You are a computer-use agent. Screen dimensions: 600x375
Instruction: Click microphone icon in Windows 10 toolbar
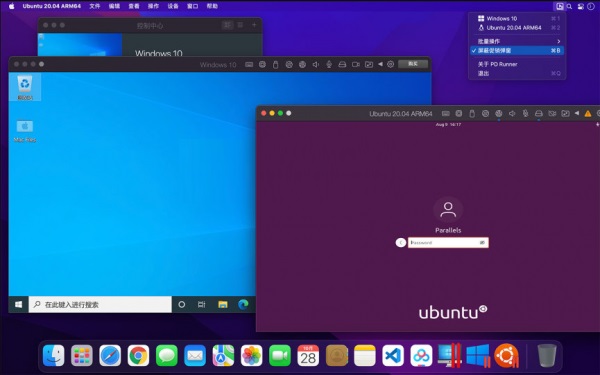coord(329,64)
